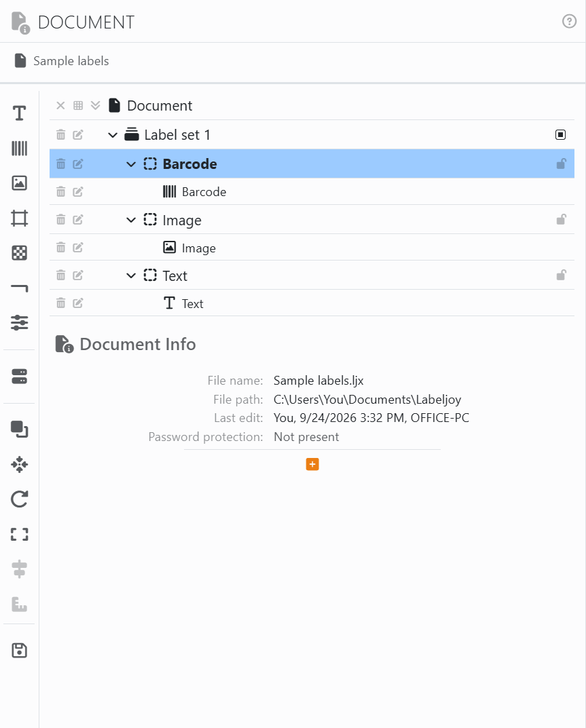Select the crop frame tool in sidebar

point(19,218)
